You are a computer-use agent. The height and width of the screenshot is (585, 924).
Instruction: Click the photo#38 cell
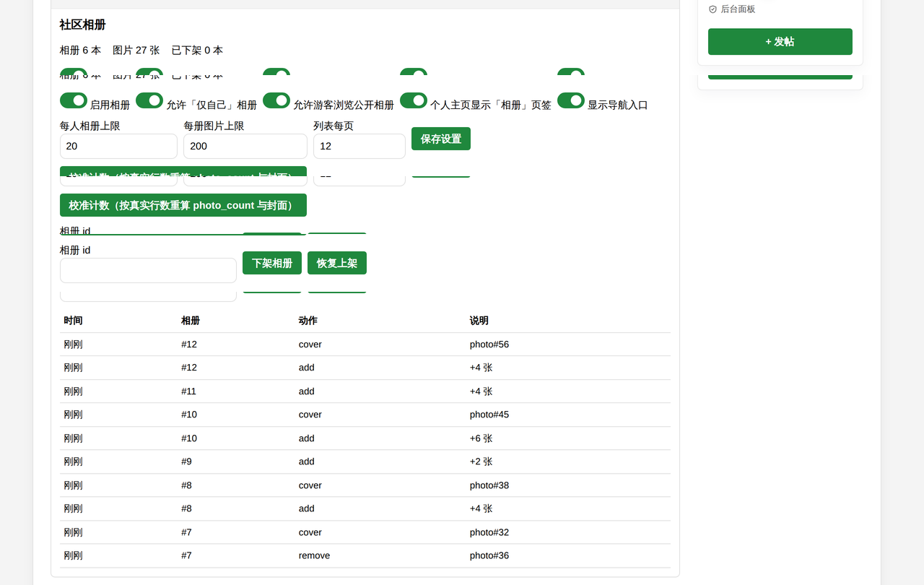point(489,485)
